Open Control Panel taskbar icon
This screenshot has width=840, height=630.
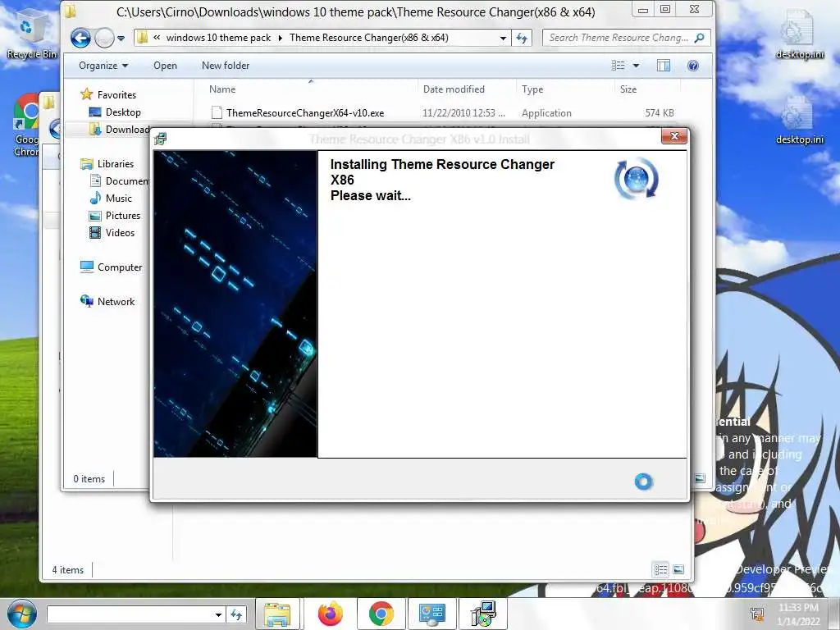(x=431, y=614)
